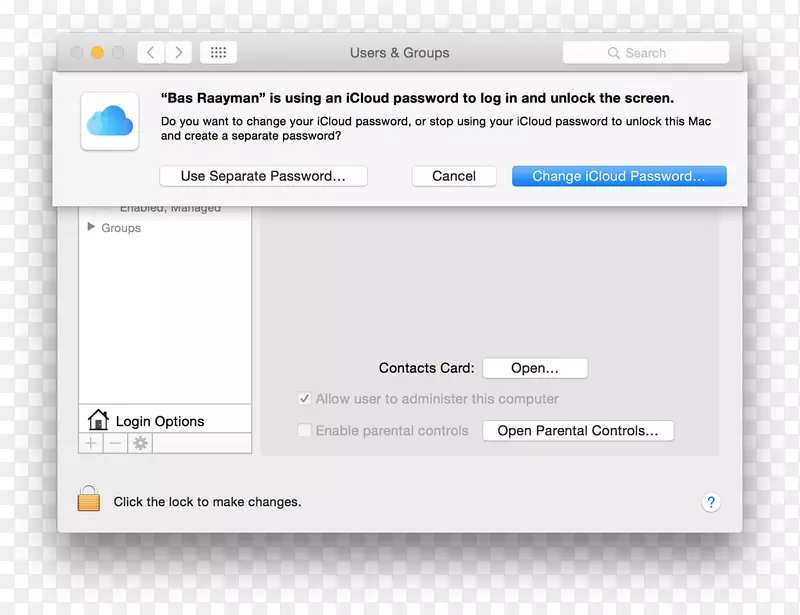Open the Contacts Card
This screenshot has height=615, width=800.
(535, 368)
